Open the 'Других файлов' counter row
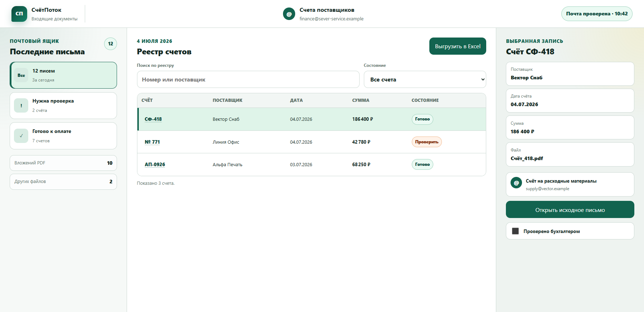 tap(63, 182)
